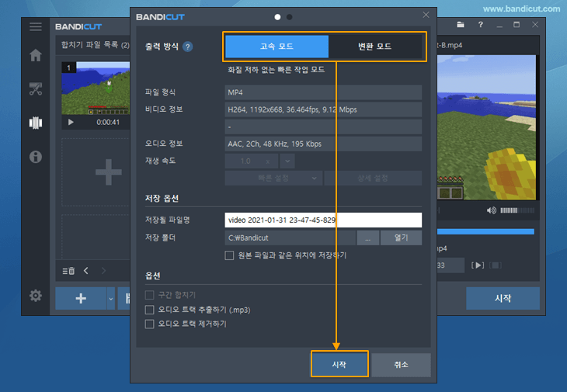
Task: Select the Minecraft clip thumbnail
Action: 96,88
